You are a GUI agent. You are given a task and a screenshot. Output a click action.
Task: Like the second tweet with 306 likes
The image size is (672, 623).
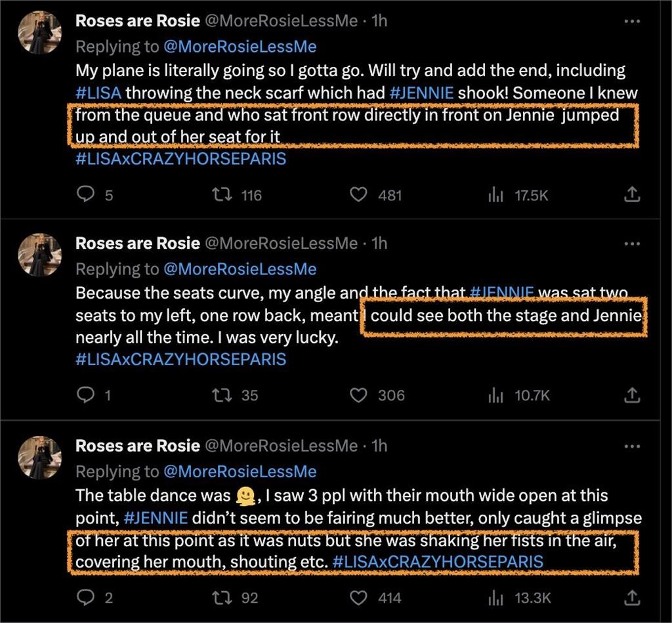pyautogui.click(x=358, y=395)
